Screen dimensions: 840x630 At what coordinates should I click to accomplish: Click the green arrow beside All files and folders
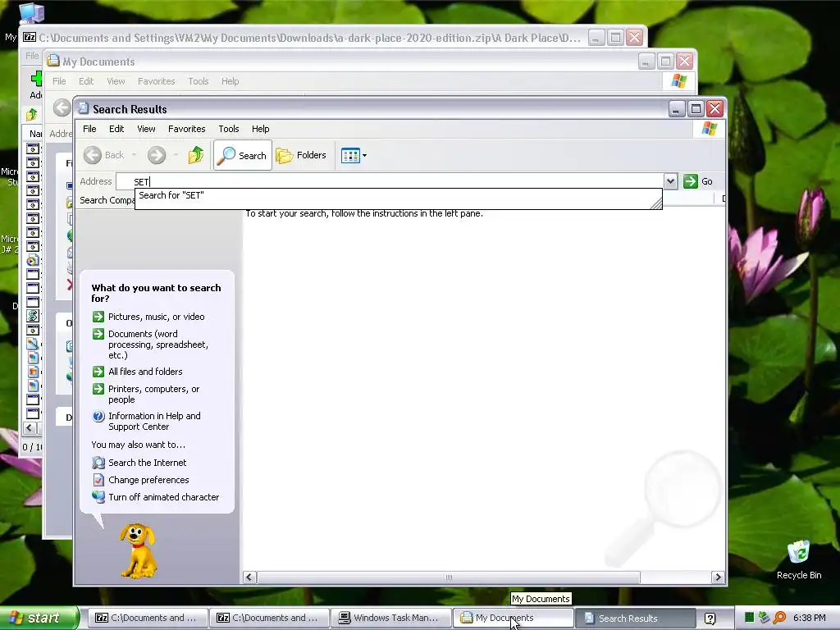pos(98,372)
